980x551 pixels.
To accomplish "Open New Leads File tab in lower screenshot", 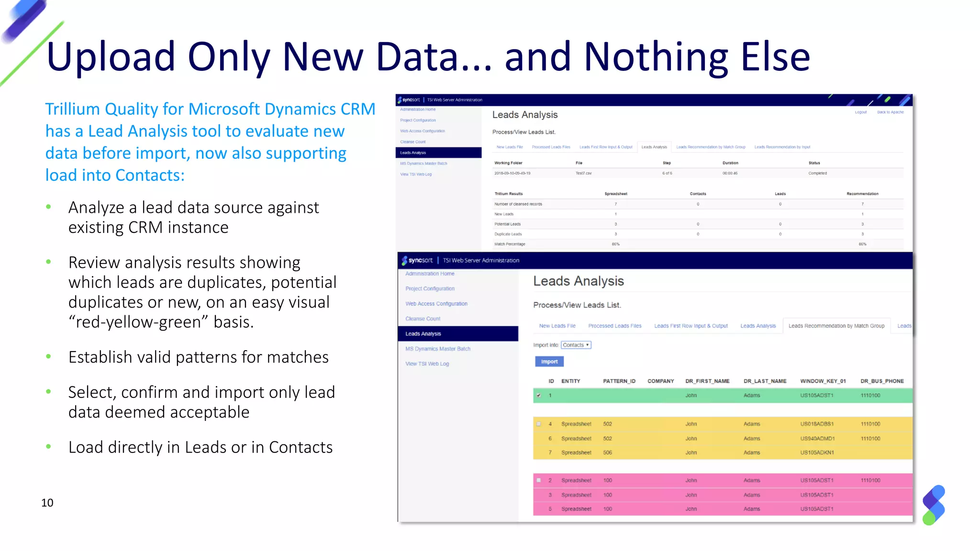I will (557, 326).
